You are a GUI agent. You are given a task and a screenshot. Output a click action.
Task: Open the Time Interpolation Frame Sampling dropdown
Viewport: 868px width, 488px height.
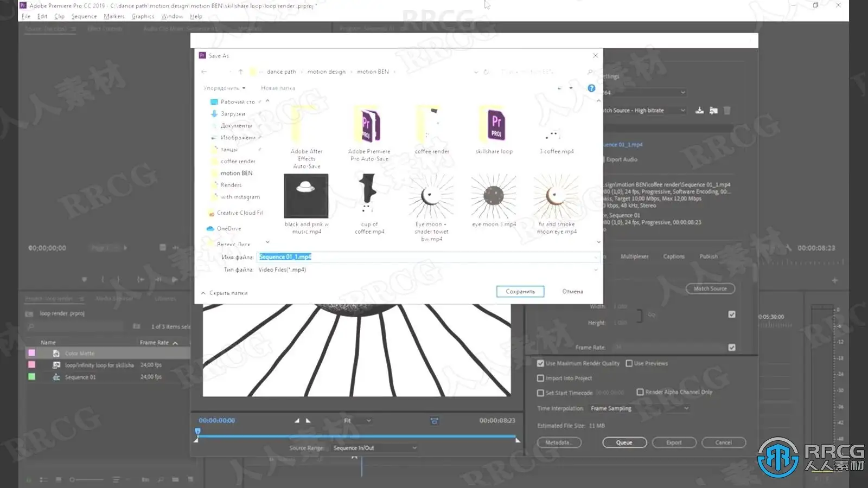pyautogui.click(x=640, y=408)
